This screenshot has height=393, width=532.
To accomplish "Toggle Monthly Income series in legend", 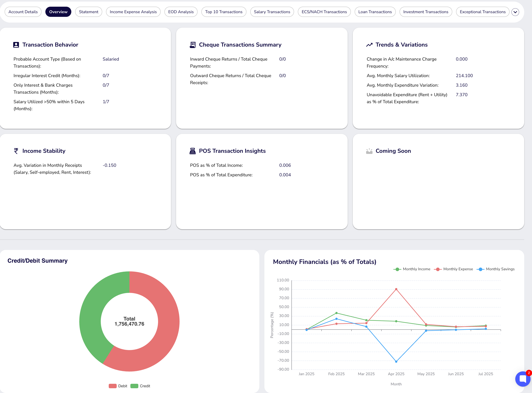I will (x=412, y=269).
